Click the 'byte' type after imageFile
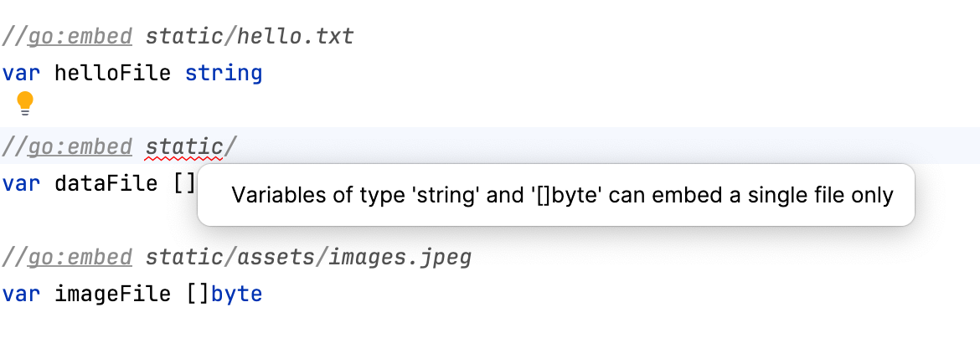The height and width of the screenshot is (338, 980). click(237, 294)
